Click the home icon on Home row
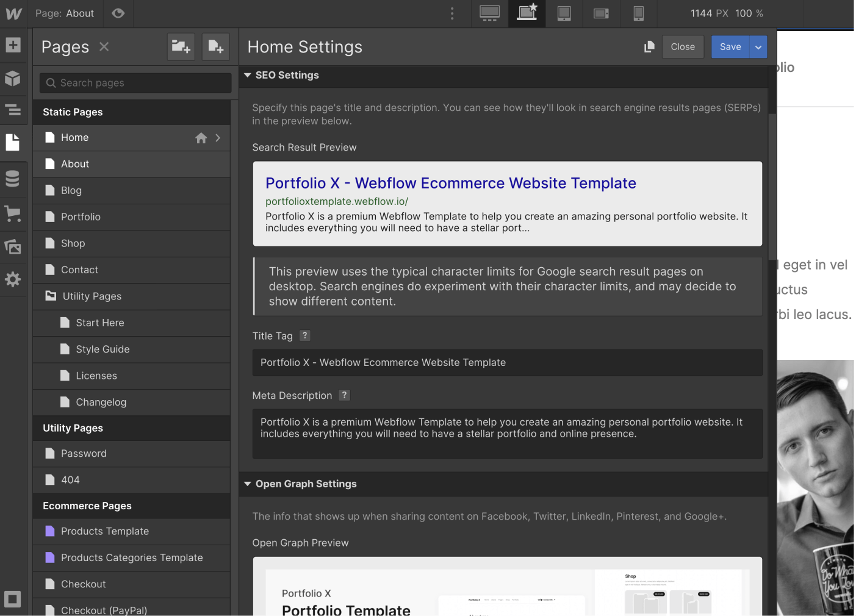Viewport: 856px width, 616px height. (201, 138)
